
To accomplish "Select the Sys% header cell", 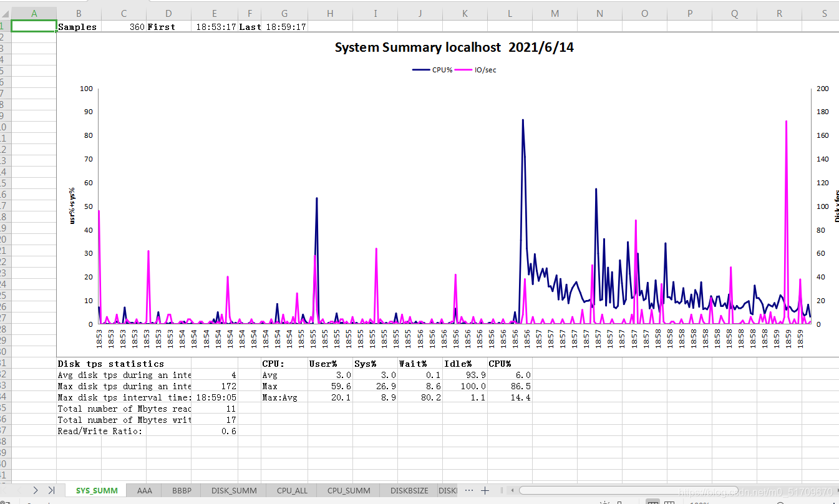I will pos(375,364).
